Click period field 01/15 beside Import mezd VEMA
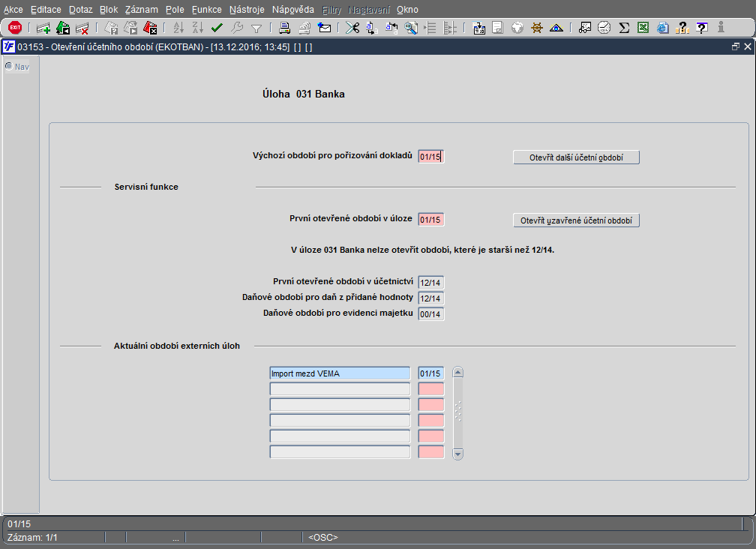756x549 pixels. 430,373
